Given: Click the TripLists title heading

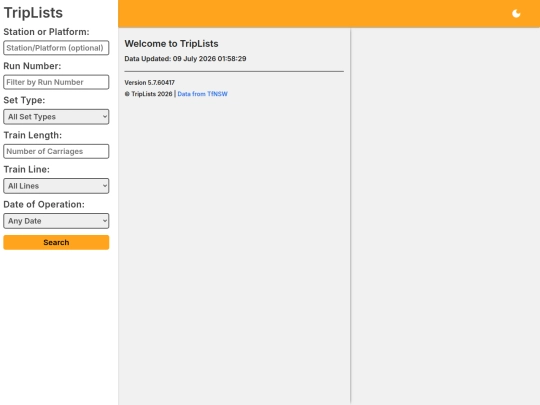Looking at the screenshot, I should 33,13.
